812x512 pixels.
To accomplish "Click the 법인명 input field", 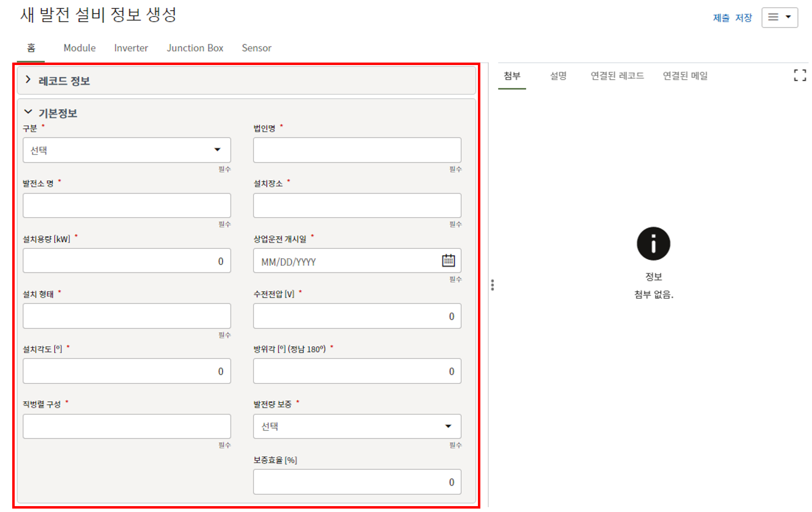I will [x=357, y=150].
